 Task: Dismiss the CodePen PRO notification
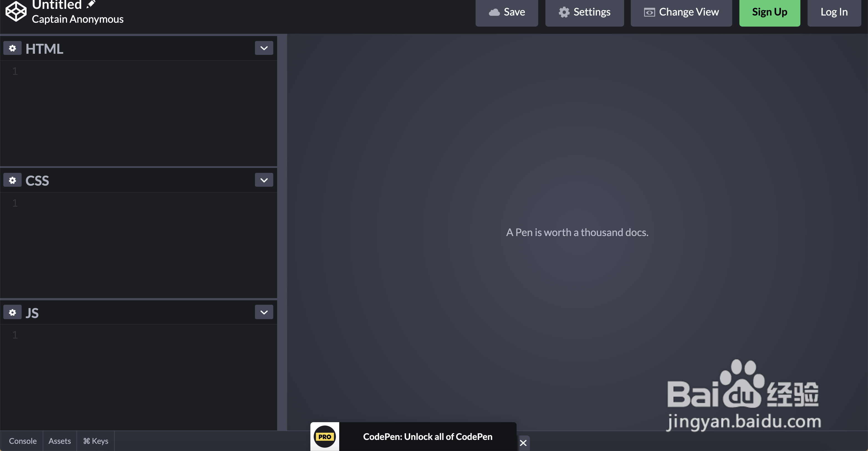pos(523,442)
